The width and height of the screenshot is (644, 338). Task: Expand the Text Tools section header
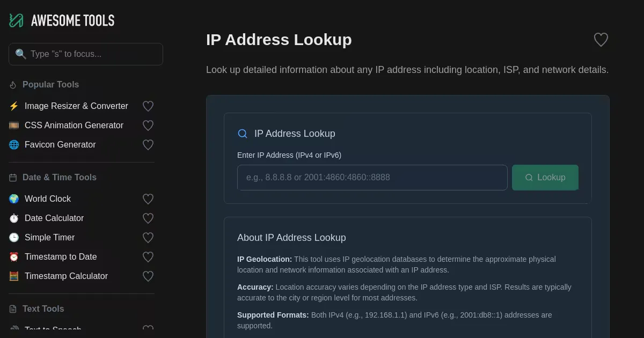coord(43,309)
